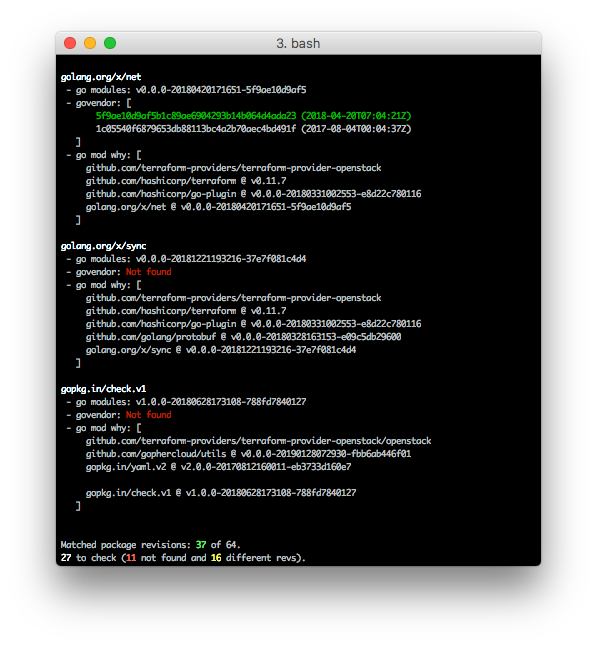Click the golang.org/x/sync package heading
Image resolution: width=597 pixels, height=646 pixels.
coord(103,246)
